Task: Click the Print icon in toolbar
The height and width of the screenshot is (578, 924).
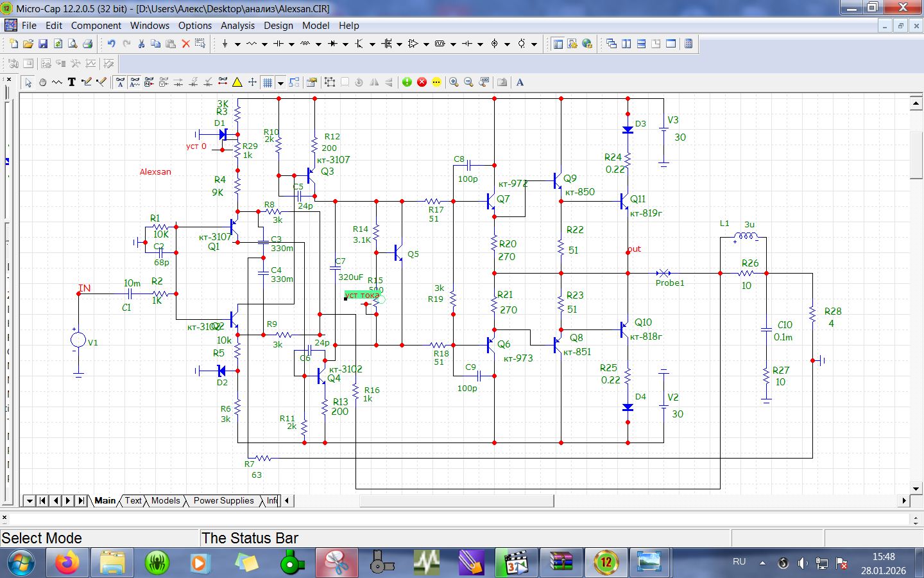Action: pyautogui.click(x=88, y=44)
